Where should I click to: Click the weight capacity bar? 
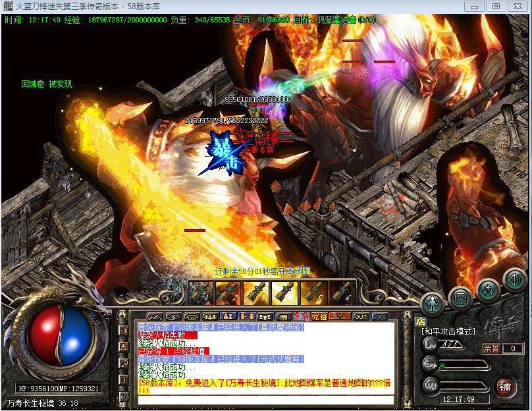[x=464, y=386]
